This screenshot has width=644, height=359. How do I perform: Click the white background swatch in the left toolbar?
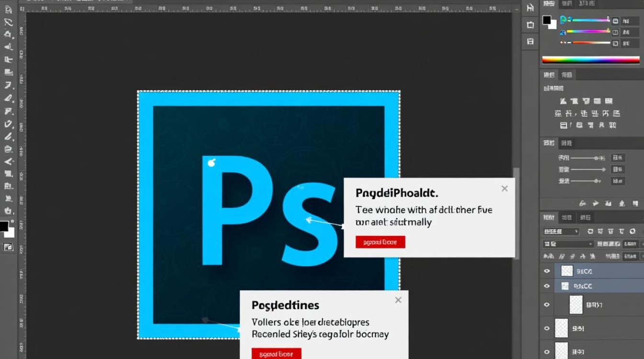pyautogui.click(x=11, y=233)
